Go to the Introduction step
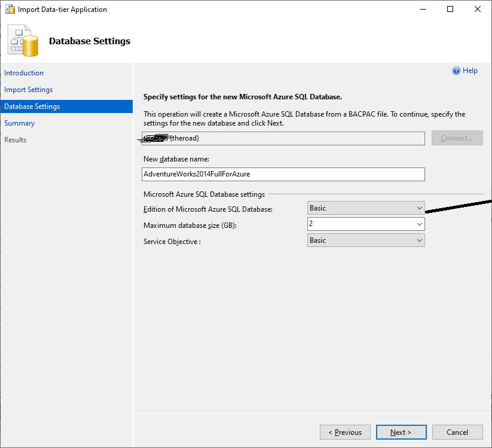Viewport: 492px width, 448px height. click(24, 73)
